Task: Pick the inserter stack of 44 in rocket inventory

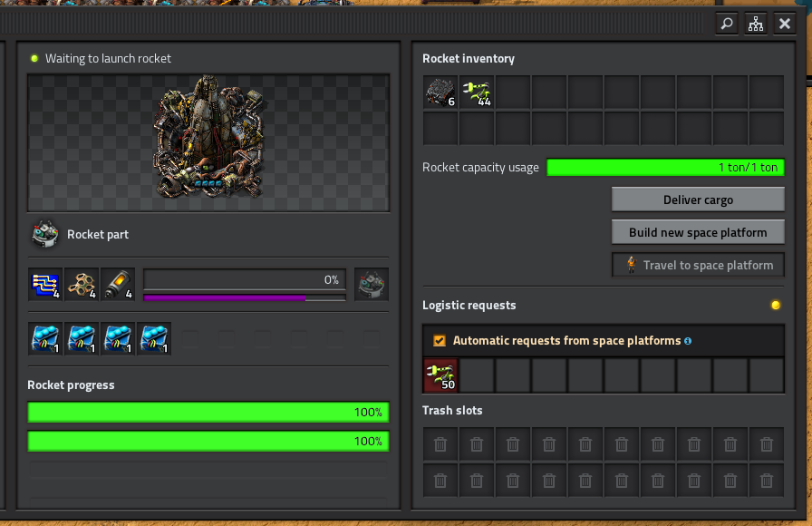Action: coord(477,93)
